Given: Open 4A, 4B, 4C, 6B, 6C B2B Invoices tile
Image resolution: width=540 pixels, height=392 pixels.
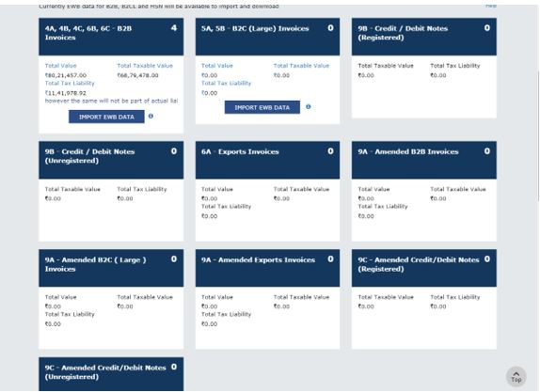Looking at the screenshot, I should pos(111,37).
